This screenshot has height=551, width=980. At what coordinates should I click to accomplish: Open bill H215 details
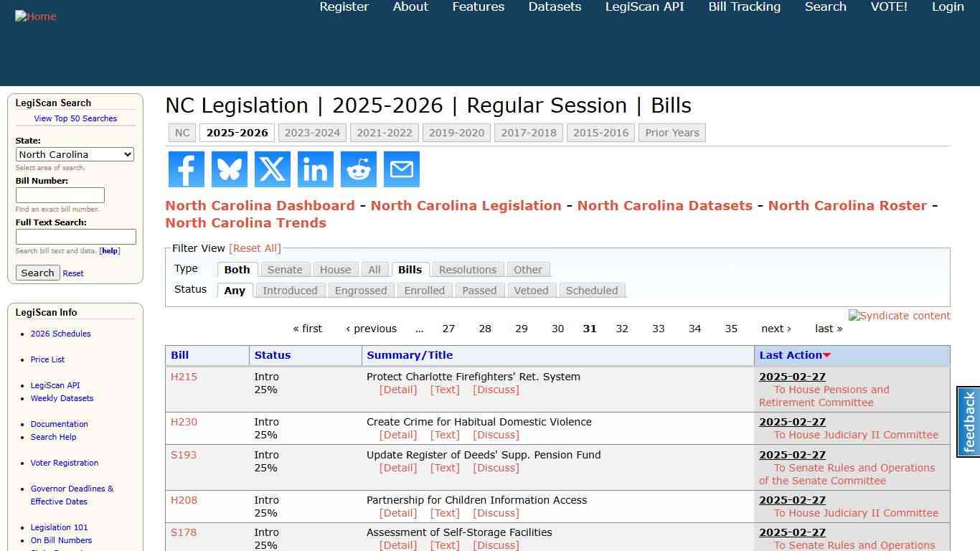pos(184,376)
